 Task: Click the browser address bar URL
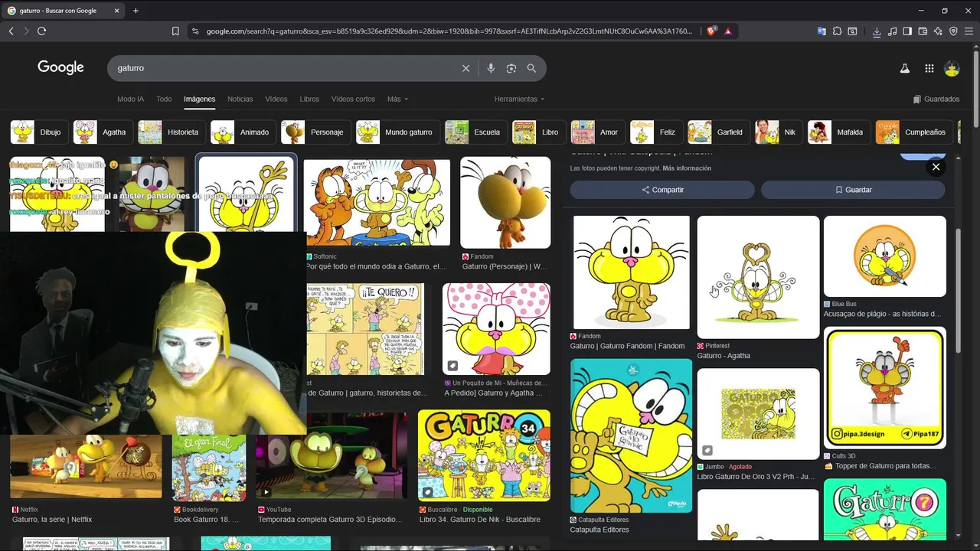click(x=449, y=31)
